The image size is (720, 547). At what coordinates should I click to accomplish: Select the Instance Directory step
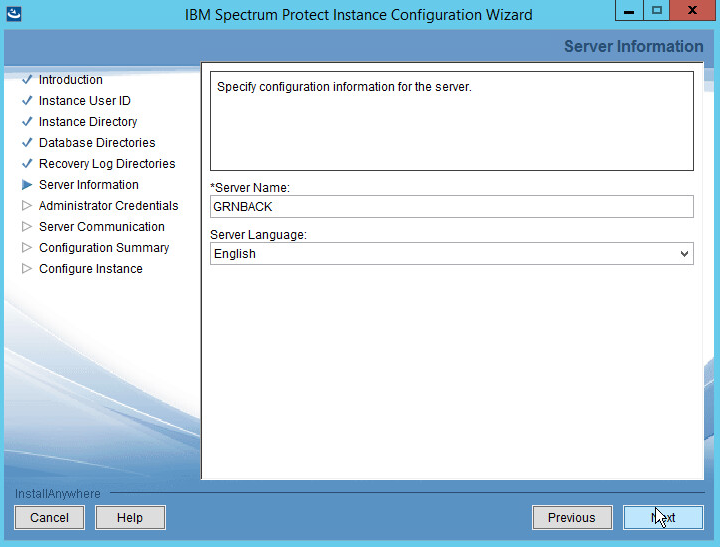click(88, 122)
